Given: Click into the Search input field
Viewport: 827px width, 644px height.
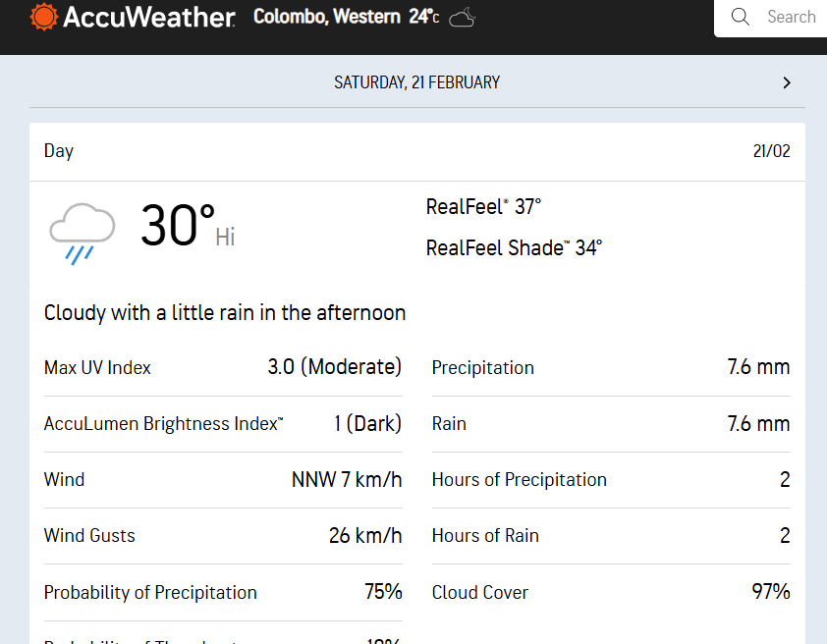Looking at the screenshot, I should point(791,17).
